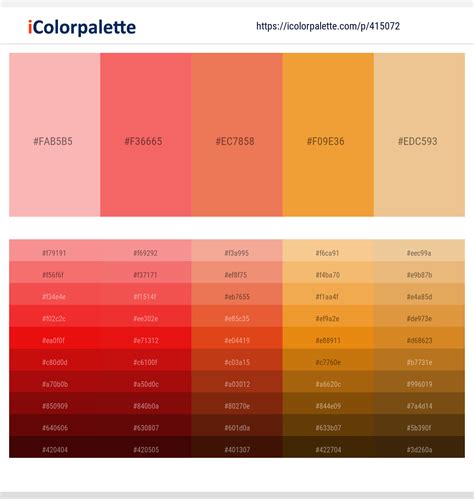Choose the #eec99a pale tan shade
The height and width of the screenshot is (499, 474).
[x=419, y=250]
